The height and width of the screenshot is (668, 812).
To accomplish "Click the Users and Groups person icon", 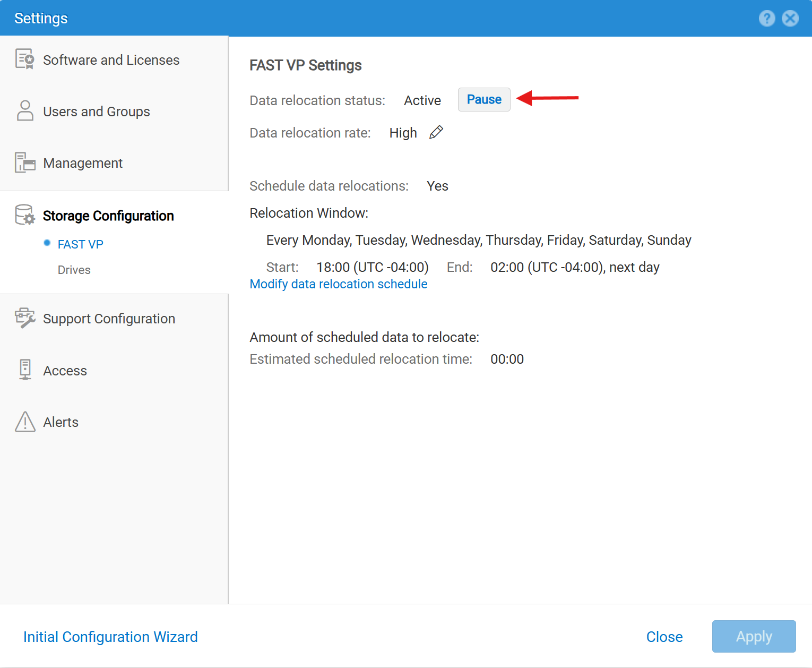I will pyautogui.click(x=24, y=111).
